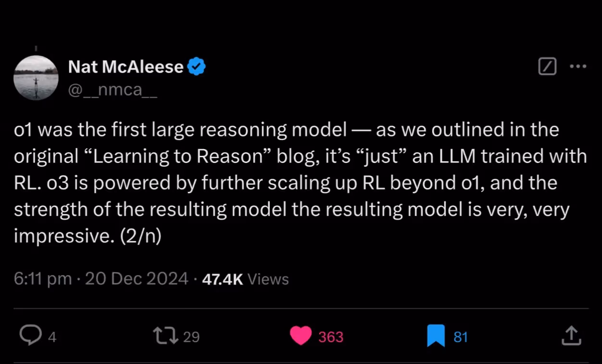The height and width of the screenshot is (364, 602).
Task: Open Nat McAleese's profile picture
Action: tap(36, 77)
